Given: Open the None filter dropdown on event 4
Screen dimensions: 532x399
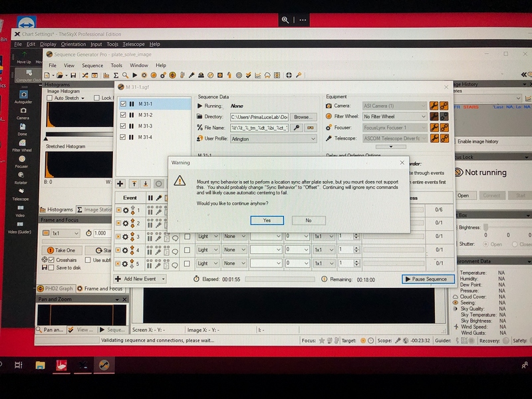Looking at the screenshot, I should pyautogui.click(x=234, y=250).
